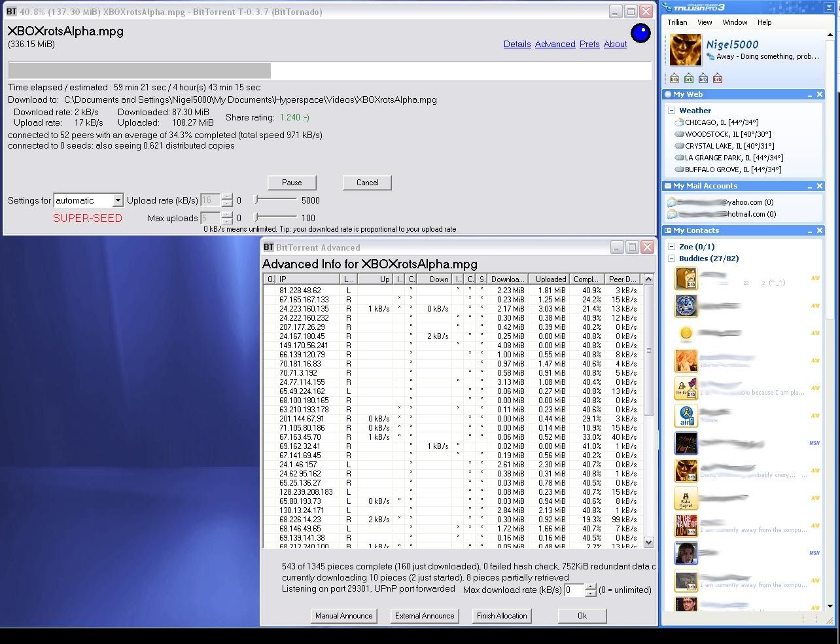The height and width of the screenshot is (644, 840).
Task: Select the 'In the Name of Love' buddy avatar
Action: click(x=686, y=526)
